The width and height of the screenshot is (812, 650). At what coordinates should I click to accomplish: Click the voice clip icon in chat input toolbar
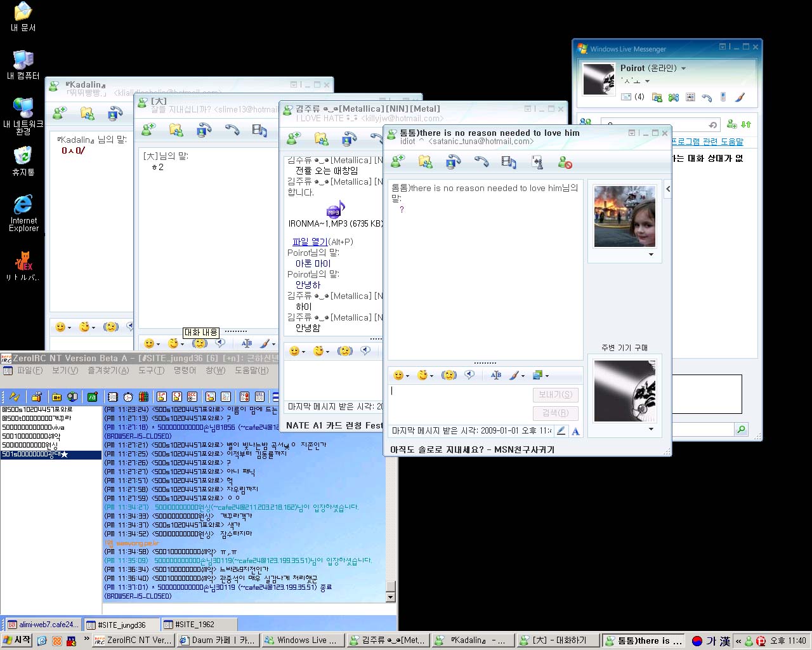tap(469, 375)
